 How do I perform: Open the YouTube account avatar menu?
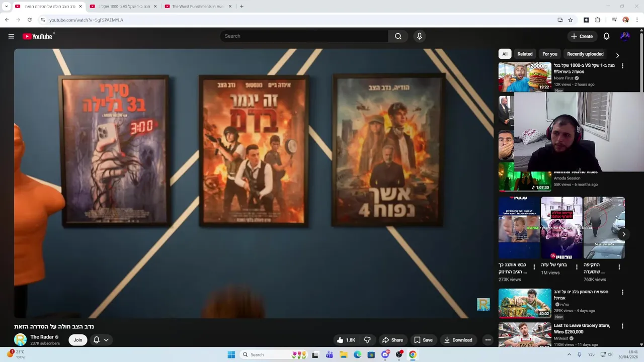tap(625, 36)
